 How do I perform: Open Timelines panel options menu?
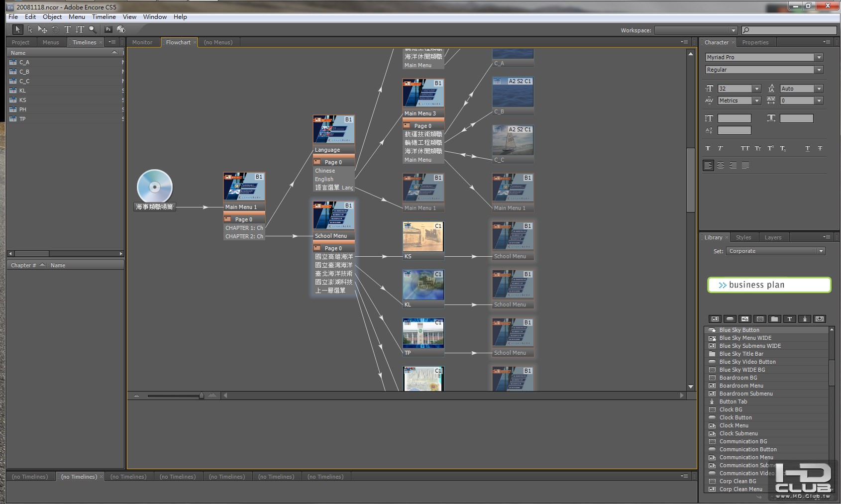point(112,42)
